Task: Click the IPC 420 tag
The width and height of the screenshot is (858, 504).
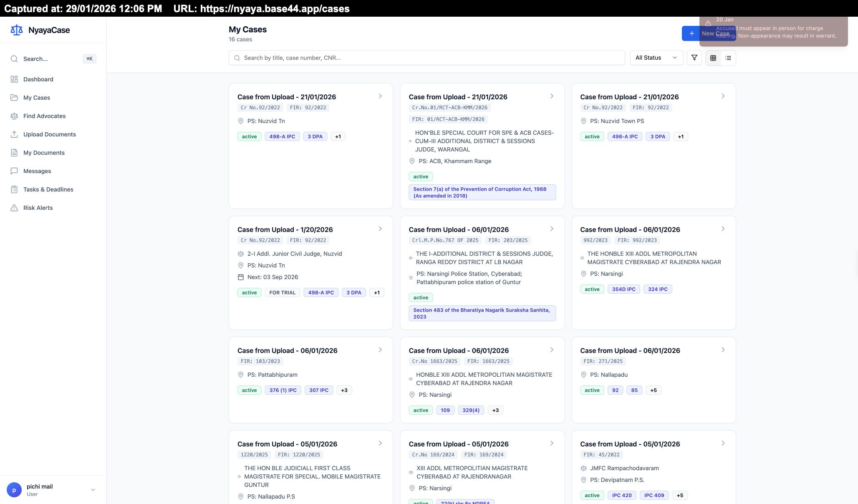Action: pyautogui.click(x=622, y=495)
